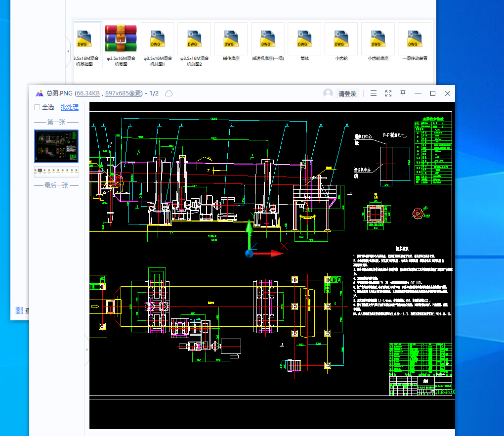Click the cloud upload icon in title bar
Screen dimensions: 504x436
(x=169, y=93)
